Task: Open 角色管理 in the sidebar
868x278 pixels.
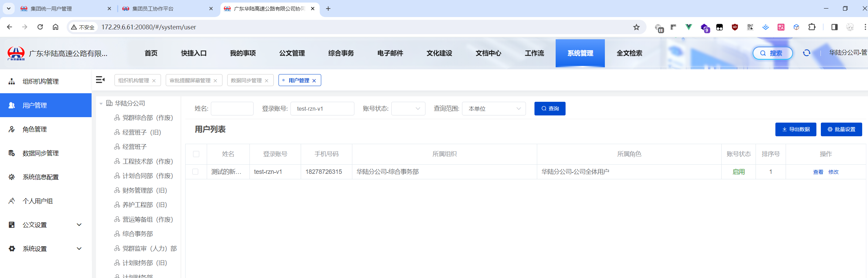Action: point(35,129)
